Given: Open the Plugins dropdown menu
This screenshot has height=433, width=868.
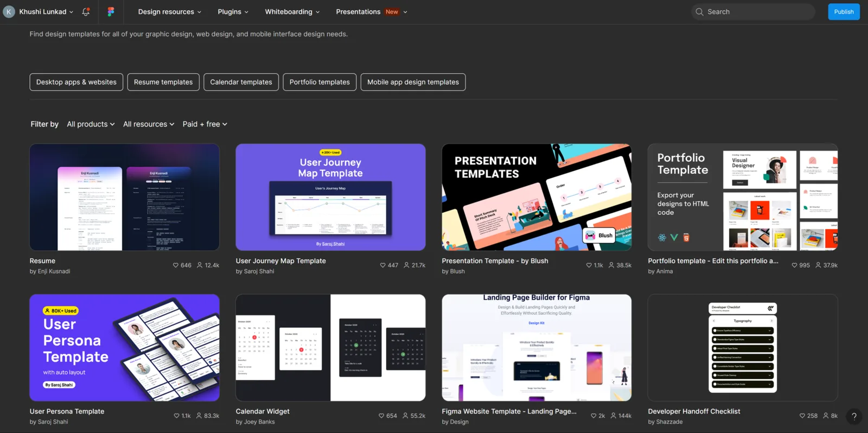Looking at the screenshot, I should pos(233,11).
